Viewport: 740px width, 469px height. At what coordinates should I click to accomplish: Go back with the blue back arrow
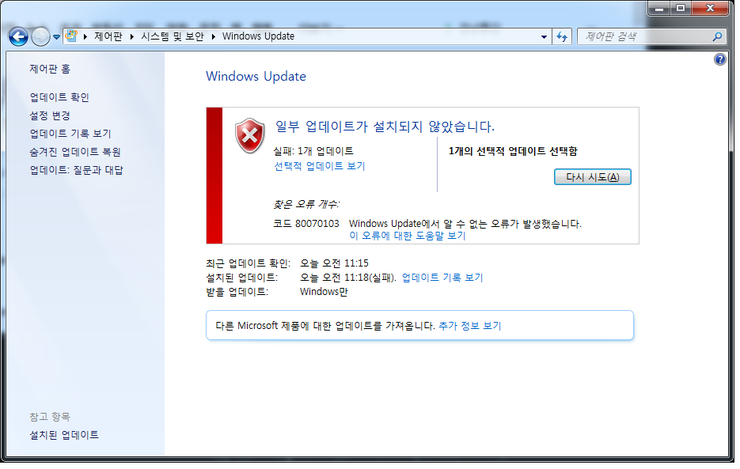18,37
